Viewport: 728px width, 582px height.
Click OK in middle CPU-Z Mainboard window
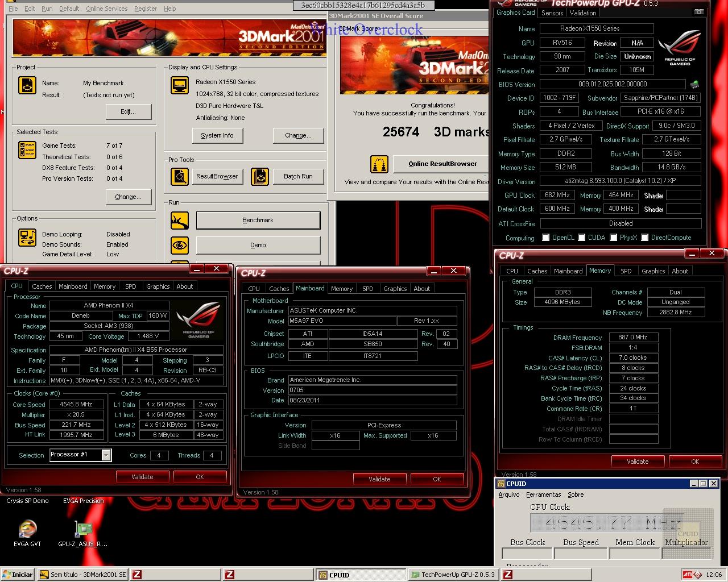click(437, 479)
